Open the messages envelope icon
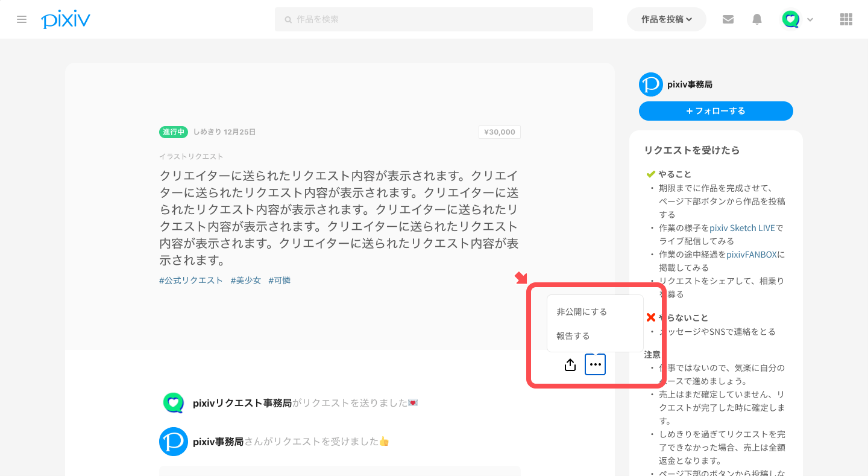This screenshot has height=476, width=868. pos(728,19)
